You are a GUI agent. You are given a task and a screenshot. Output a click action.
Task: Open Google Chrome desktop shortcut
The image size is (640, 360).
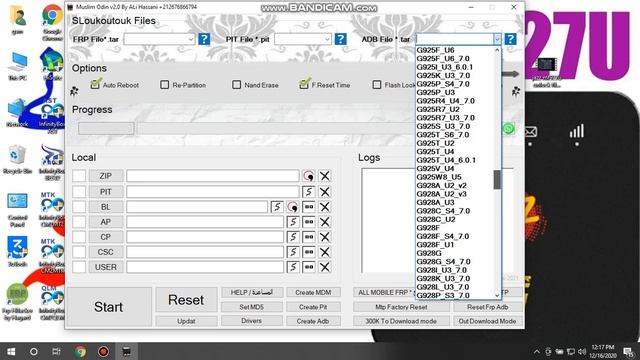[x=52, y=23]
